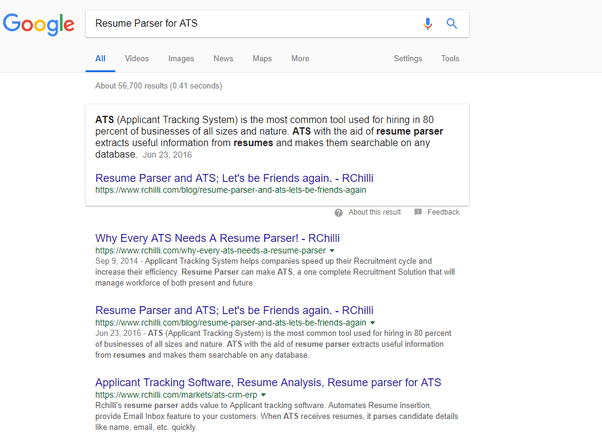Viewport: 602px width, 445px height.
Task: Click the About this result link
Action: tap(374, 212)
